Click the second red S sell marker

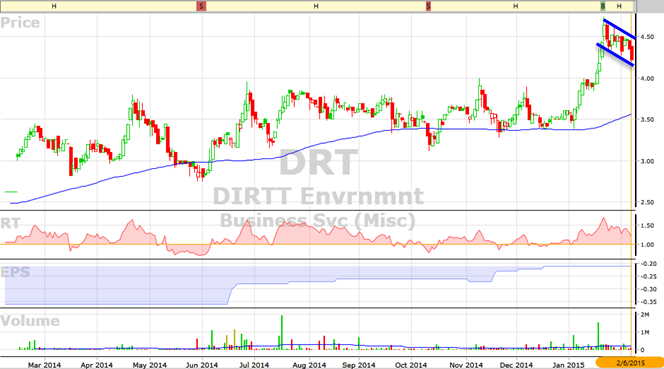pos(428,6)
